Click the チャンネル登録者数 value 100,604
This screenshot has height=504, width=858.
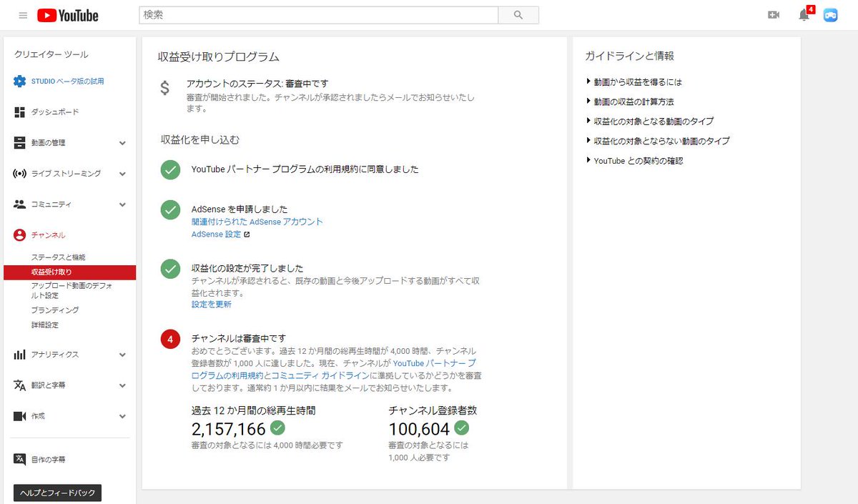coord(419,429)
